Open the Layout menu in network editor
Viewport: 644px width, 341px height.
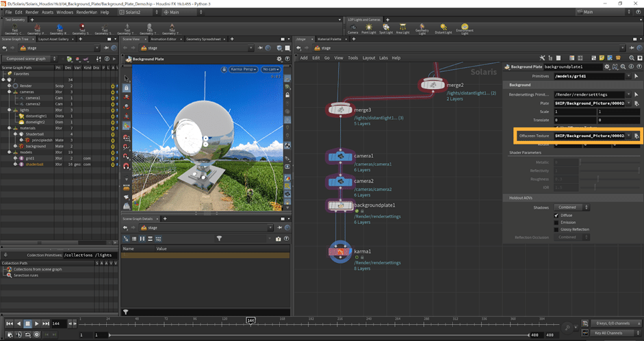369,58
